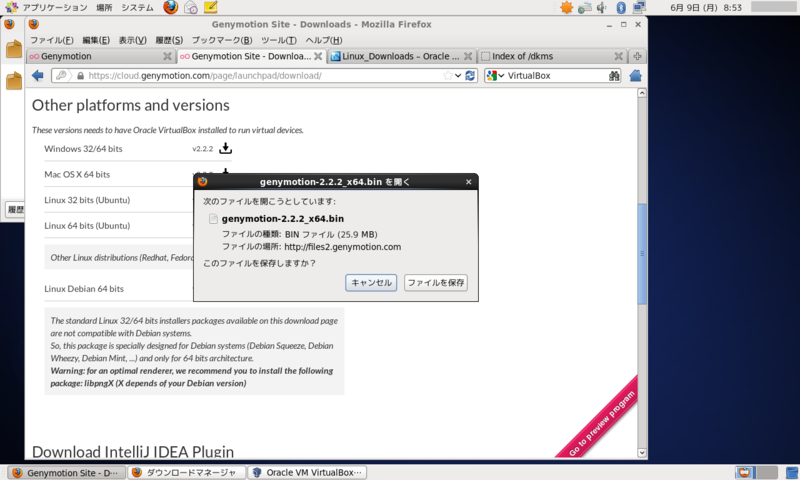Open the network connection tray icon
800x480 pixels.
[585, 7]
